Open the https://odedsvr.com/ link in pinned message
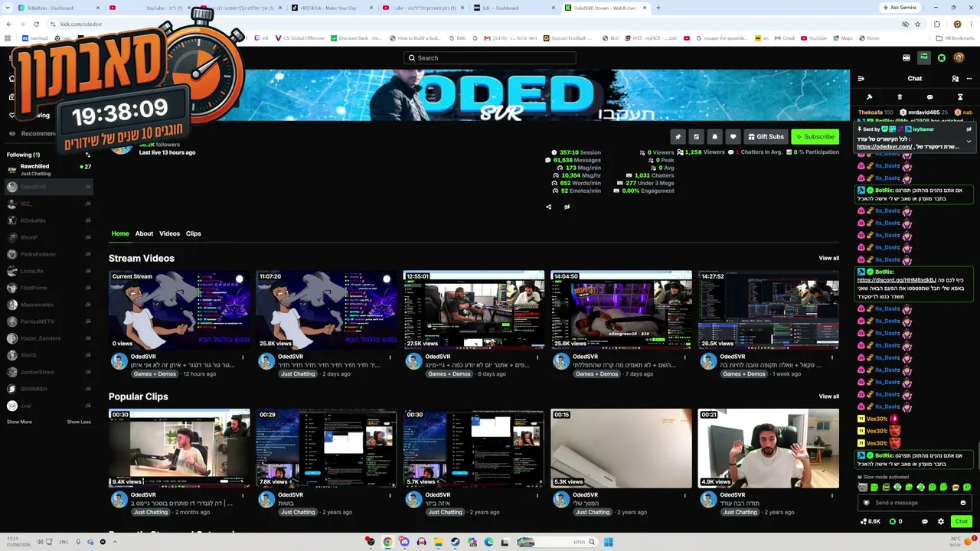 [885, 147]
